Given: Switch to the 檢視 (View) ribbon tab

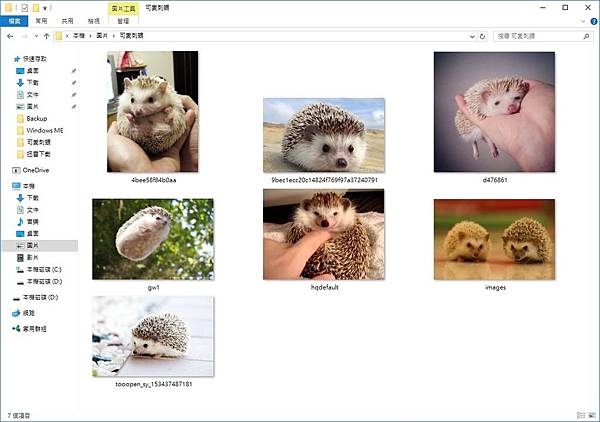Looking at the screenshot, I should point(93,21).
